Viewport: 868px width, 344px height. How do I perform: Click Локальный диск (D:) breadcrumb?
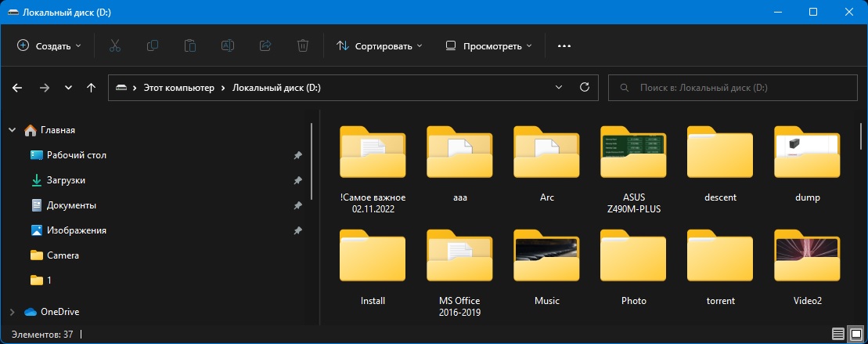276,88
